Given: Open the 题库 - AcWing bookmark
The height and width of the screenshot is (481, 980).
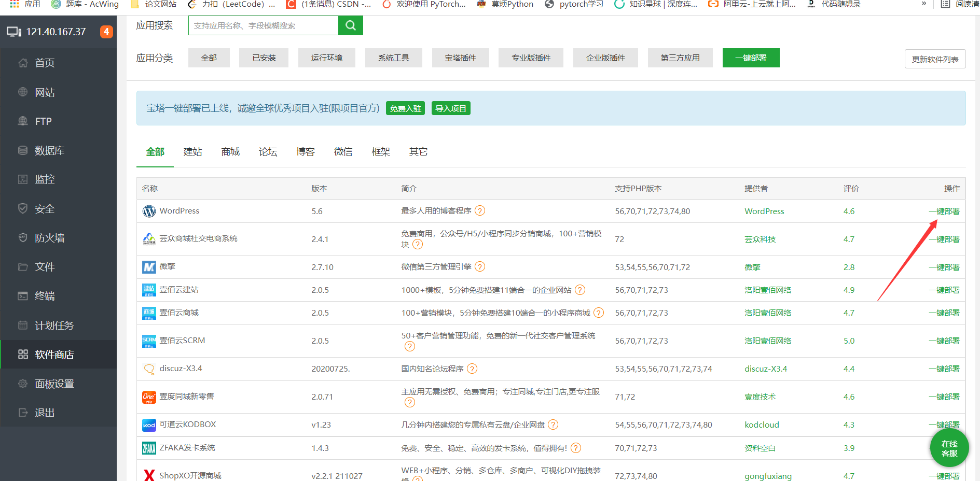Looking at the screenshot, I should click(x=85, y=4).
